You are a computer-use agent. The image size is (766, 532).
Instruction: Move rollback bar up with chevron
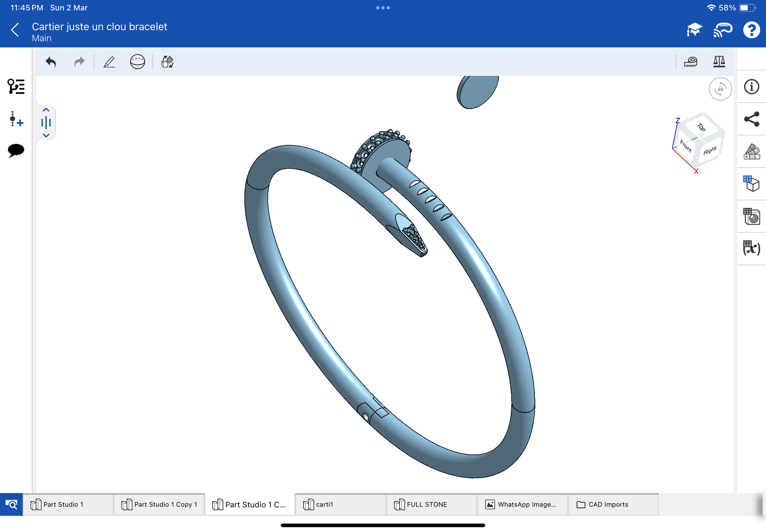[x=46, y=110]
